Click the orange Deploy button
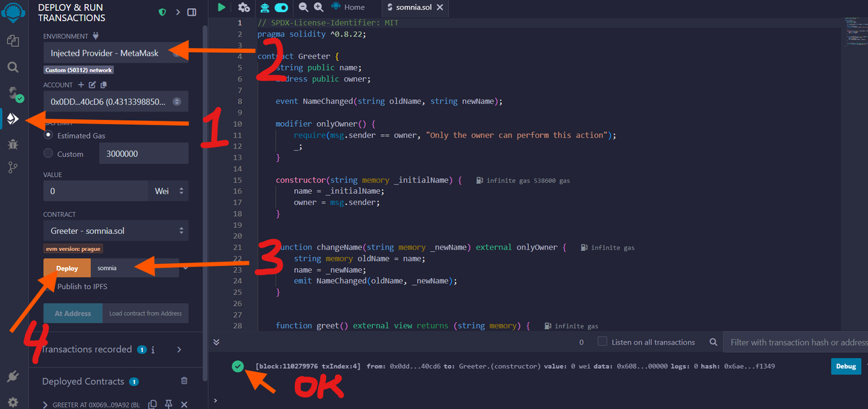This screenshot has width=868, height=409. tap(67, 268)
